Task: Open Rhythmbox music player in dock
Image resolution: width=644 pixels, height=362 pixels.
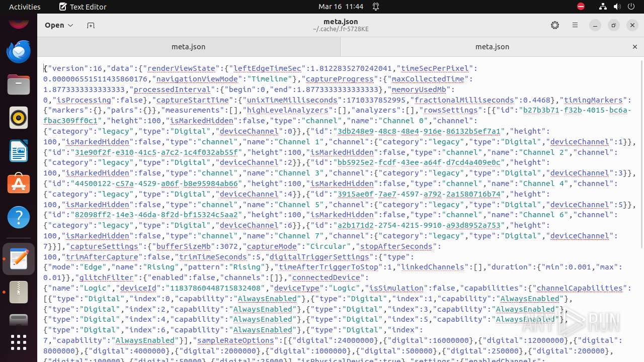Action: 19,118
